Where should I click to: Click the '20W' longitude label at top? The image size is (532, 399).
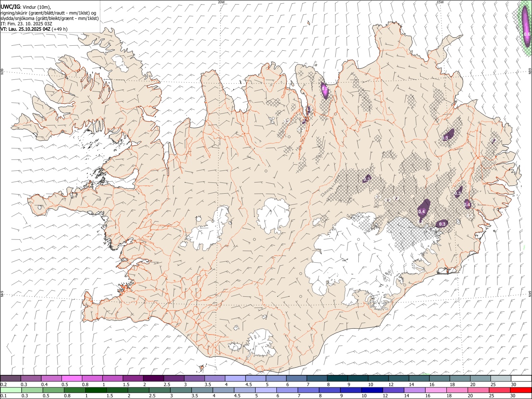(x=221, y=2)
